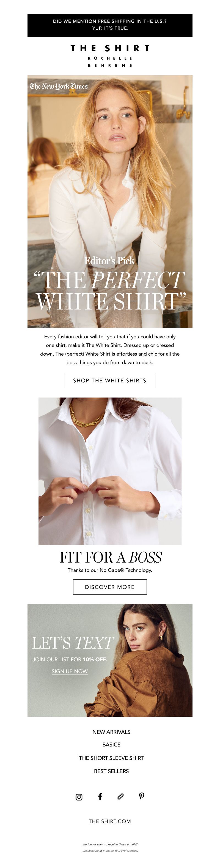220x868 pixels.
Task: Open New Arrivals menu link
Action: [x=111, y=732]
